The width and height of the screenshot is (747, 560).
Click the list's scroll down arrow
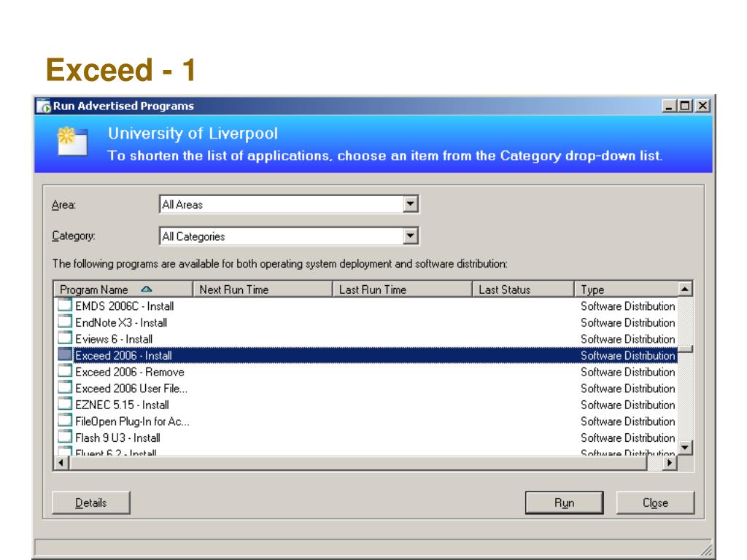coord(685,447)
